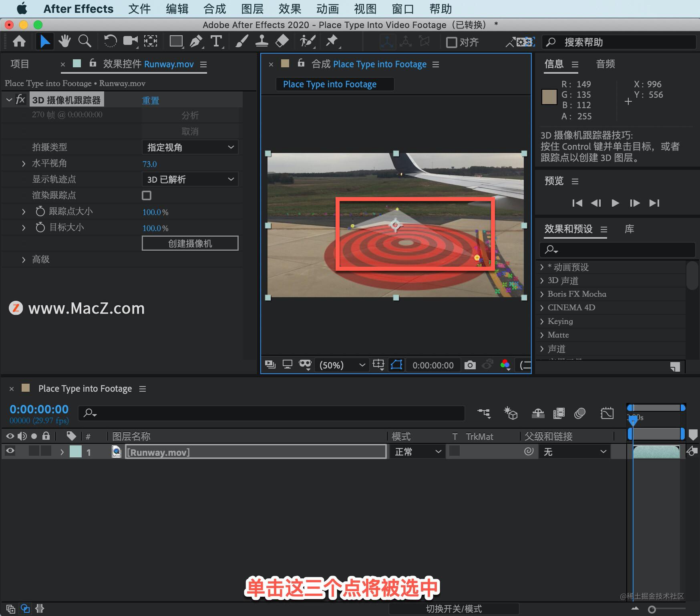The image size is (700, 616).
Task: Play the preview
Action: [615, 203]
